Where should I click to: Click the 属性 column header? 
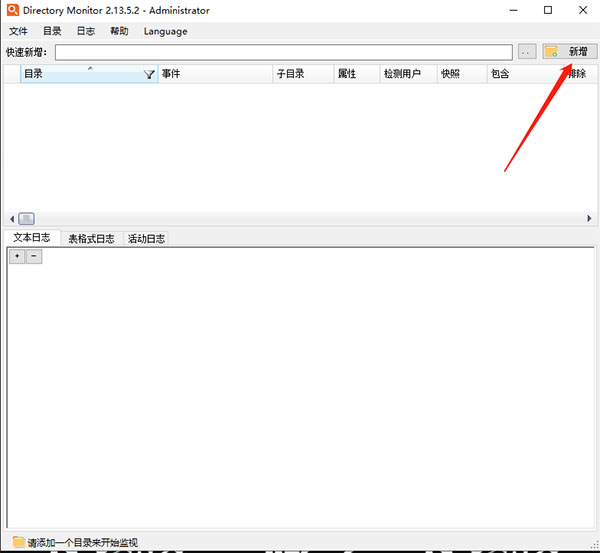357,73
